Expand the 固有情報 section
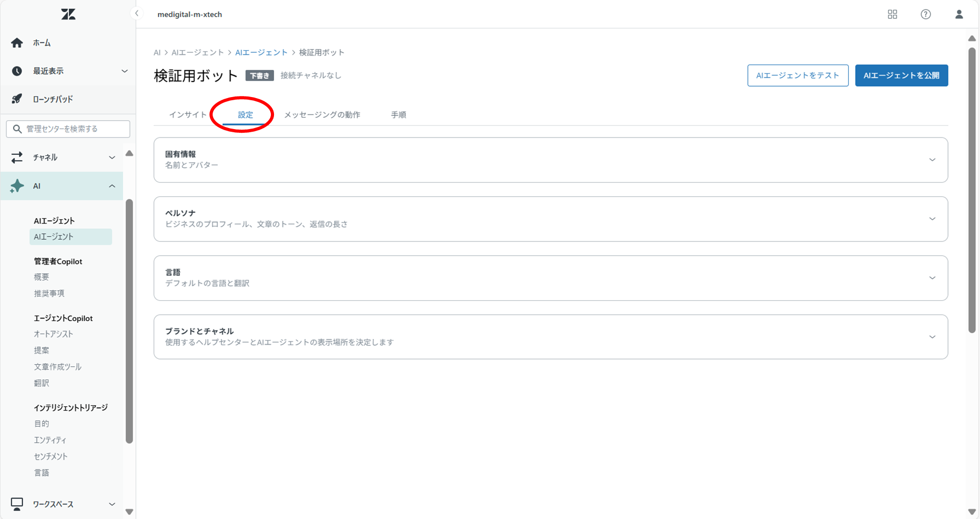Viewport: 980px width, 519px height. point(551,160)
